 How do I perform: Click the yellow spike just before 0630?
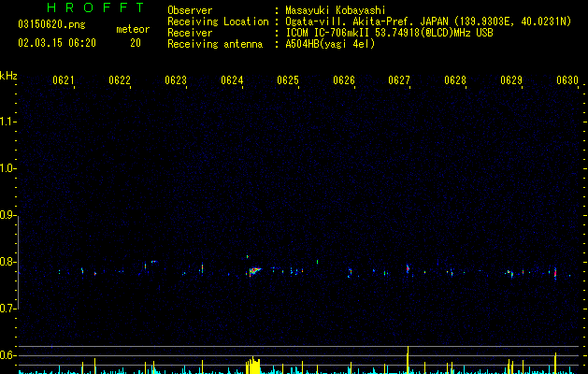click(x=555, y=363)
